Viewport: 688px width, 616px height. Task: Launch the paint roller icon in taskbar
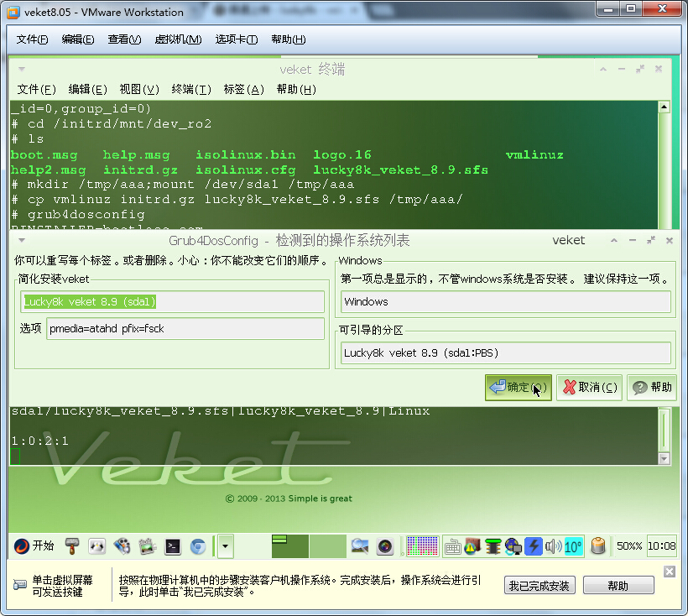coord(72,546)
